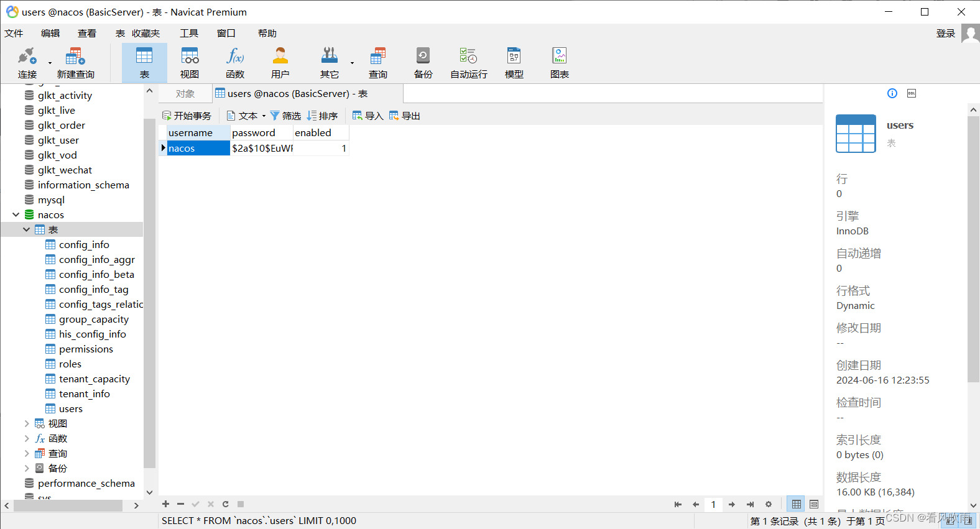
Task: Click the Export (导出) tool
Action: 404,116
